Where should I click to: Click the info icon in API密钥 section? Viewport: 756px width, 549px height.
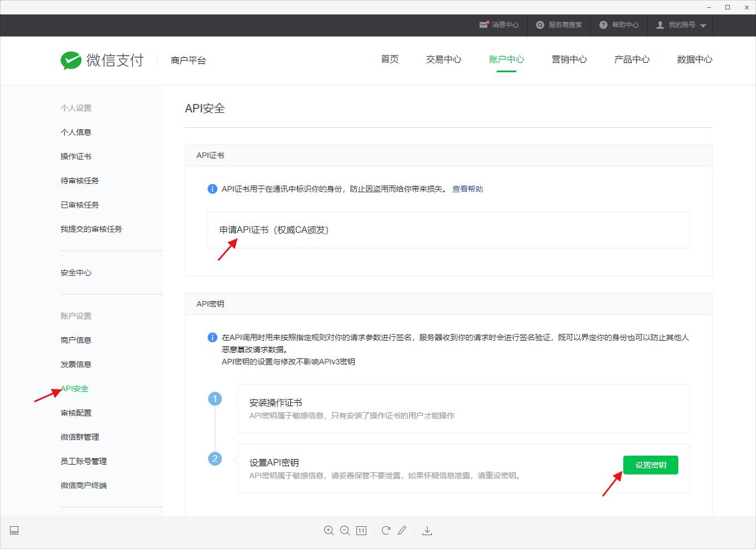click(212, 337)
